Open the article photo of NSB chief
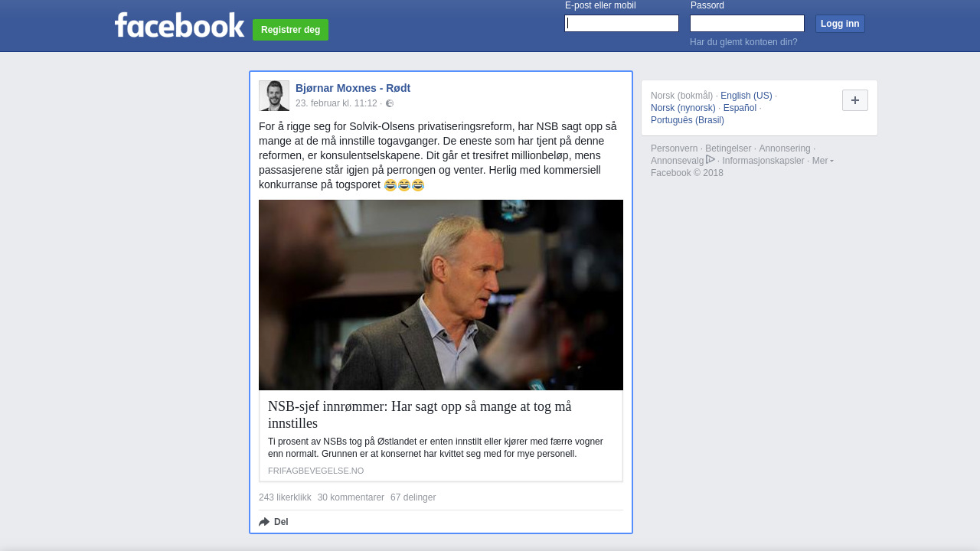This screenshot has height=551, width=980. pyautogui.click(x=441, y=295)
